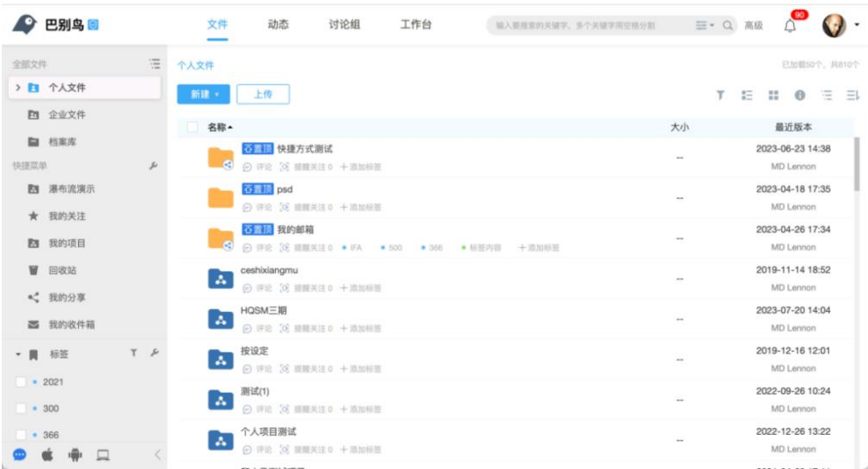
Task: Click the rightmost toolbar panel icon
Action: (x=853, y=96)
